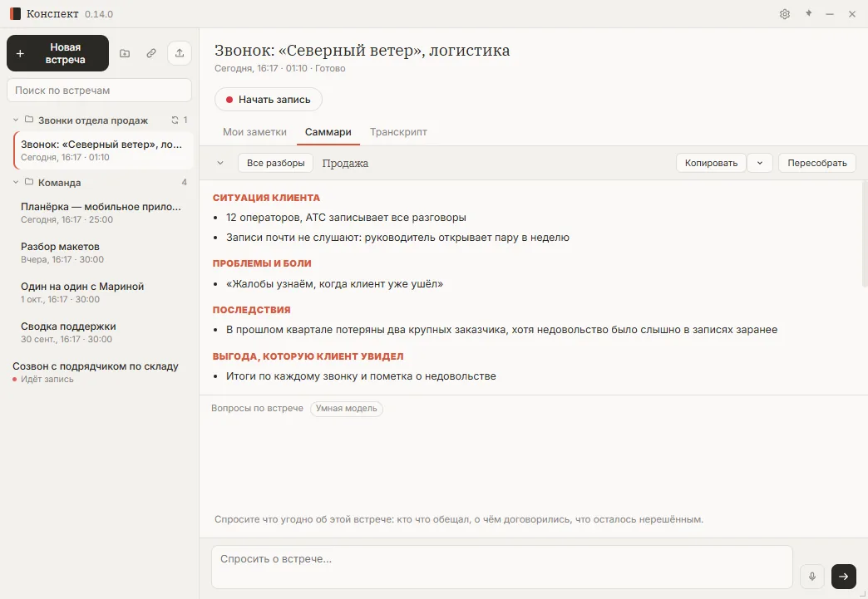The image size is (868, 599).
Task: Click the «ВЫГОДА, КОТОРУЮ КЛИЕНТ УВИДЕЛ» heading
Action: (x=308, y=356)
